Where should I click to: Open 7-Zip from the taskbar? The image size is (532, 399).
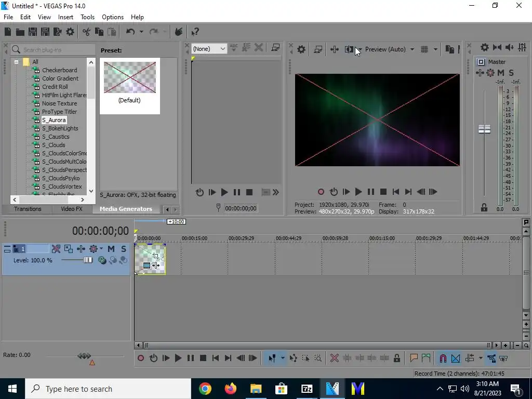[307, 389]
